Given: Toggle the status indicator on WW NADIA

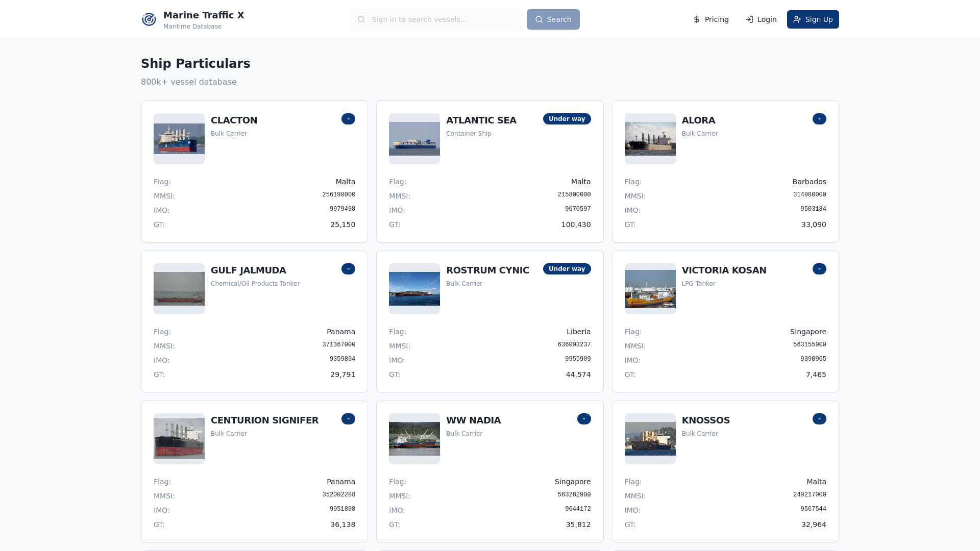Looking at the screenshot, I should click(x=584, y=419).
